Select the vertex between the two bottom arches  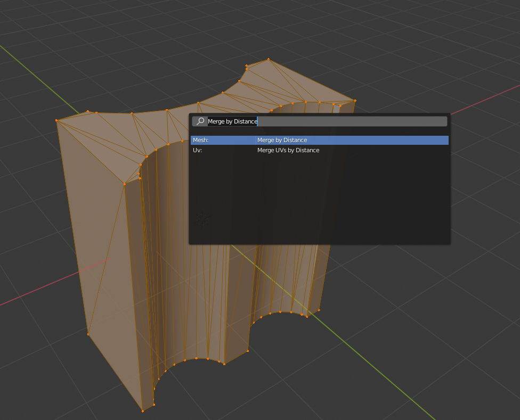pos(248,351)
